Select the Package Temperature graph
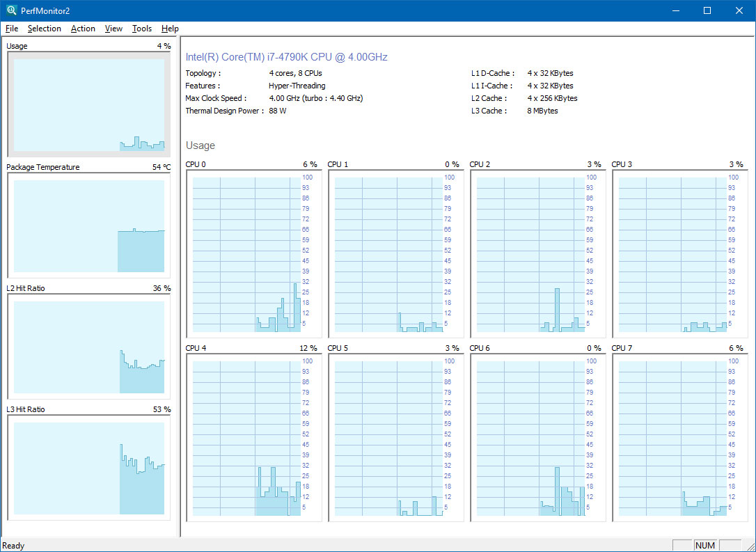The image size is (756, 552). tap(88, 226)
